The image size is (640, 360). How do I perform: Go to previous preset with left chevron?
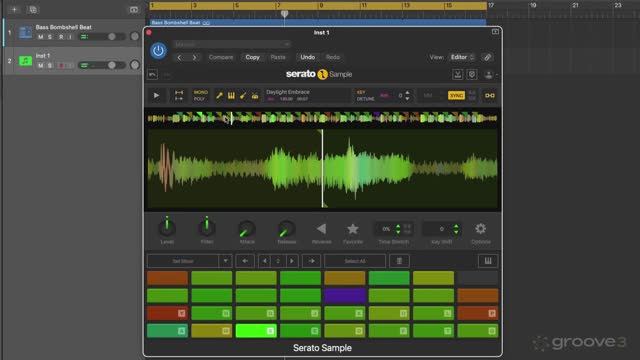[180, 58]
